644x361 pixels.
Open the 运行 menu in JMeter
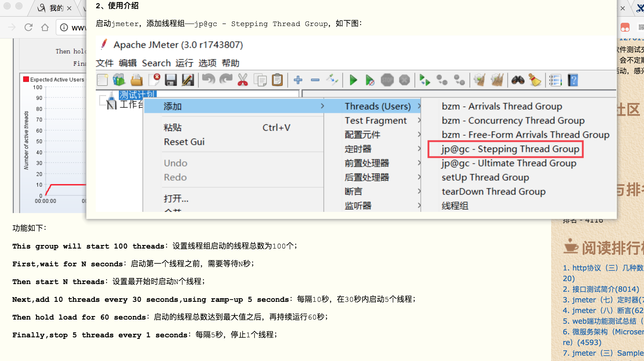pos(184,63)
